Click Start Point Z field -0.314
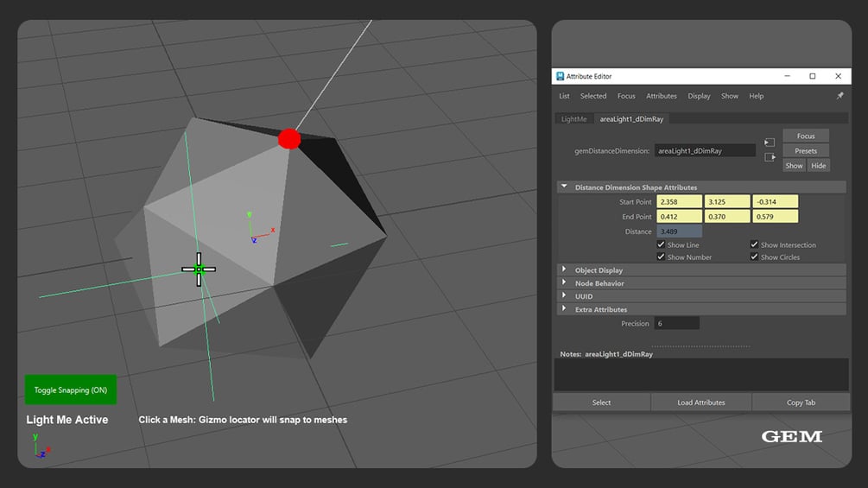The width and height of the screenshot is (868, 488). (x=775, y=201)
